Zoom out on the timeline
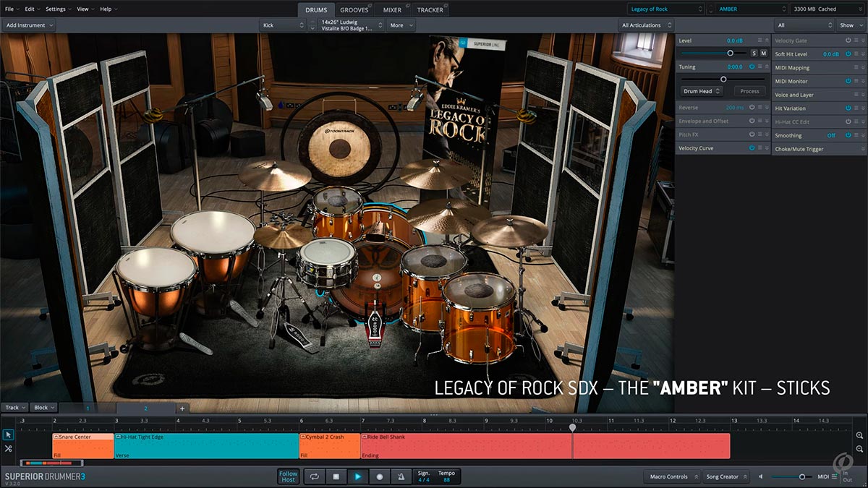The image size is (868, 488). click(859, 449)
